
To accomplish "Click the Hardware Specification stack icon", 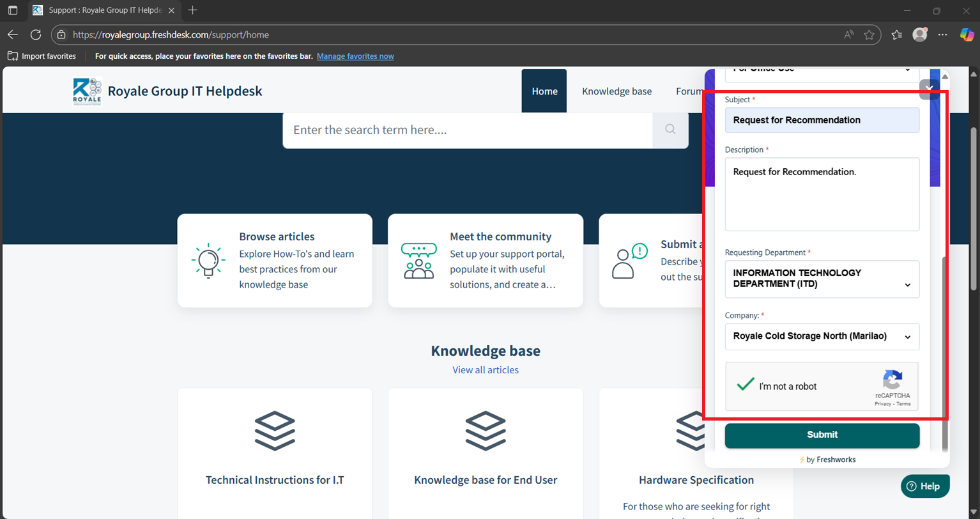I will [x=689, y=431].
